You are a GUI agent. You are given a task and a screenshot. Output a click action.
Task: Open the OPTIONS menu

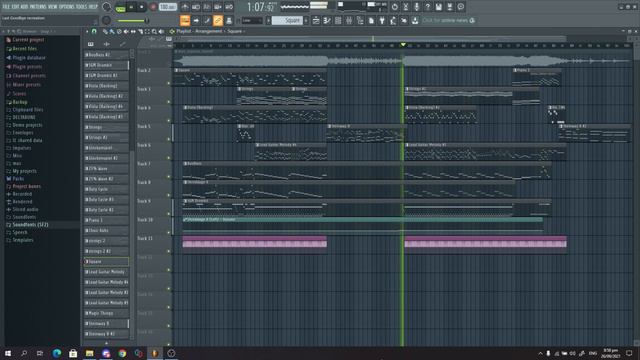[x=67, y=7]
